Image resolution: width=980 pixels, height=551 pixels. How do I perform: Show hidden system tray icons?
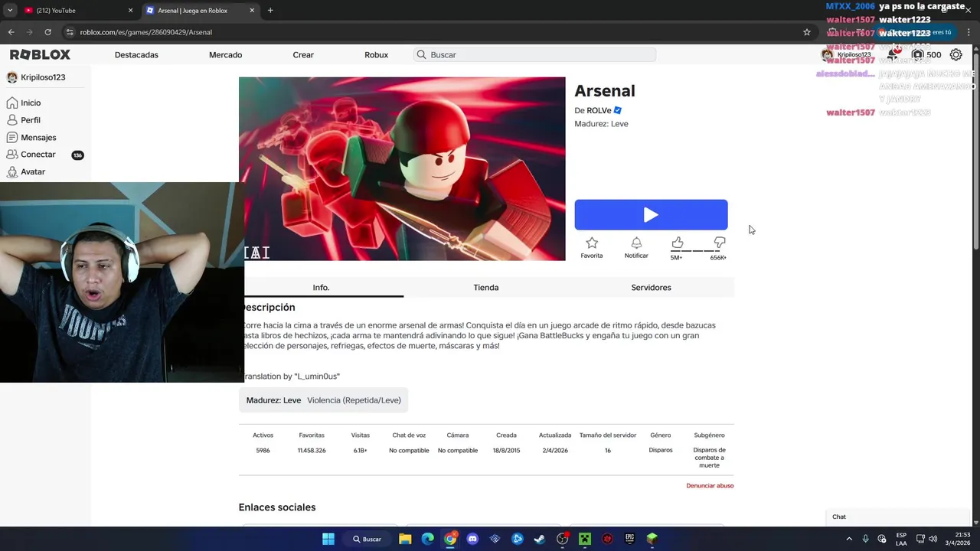pyautogui.click(x=848, y=539)
